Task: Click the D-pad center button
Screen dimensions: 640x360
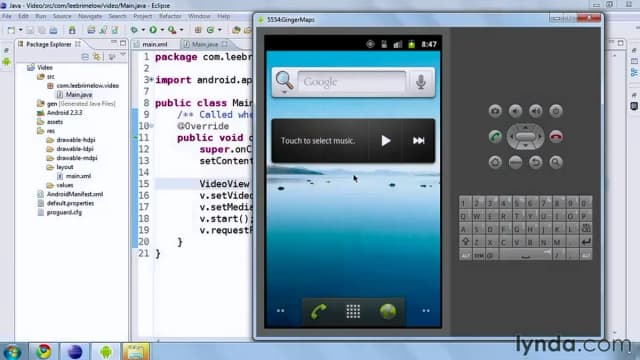Action: 525,136
